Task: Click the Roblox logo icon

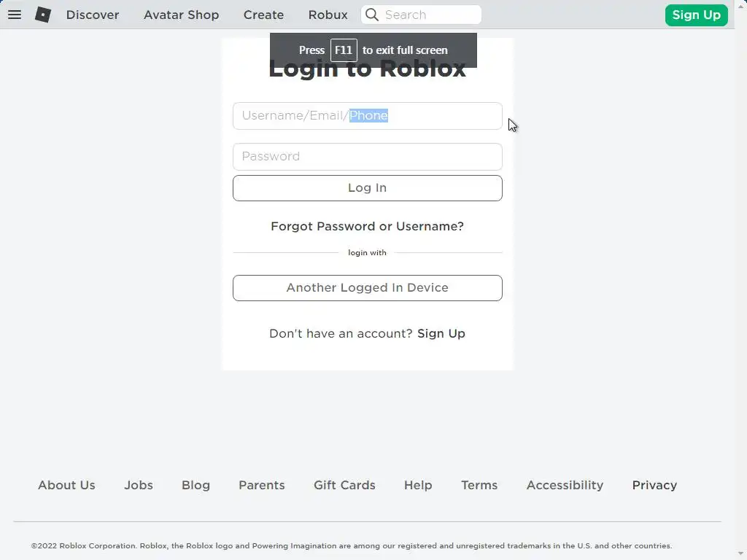Action: click(43, 15)
